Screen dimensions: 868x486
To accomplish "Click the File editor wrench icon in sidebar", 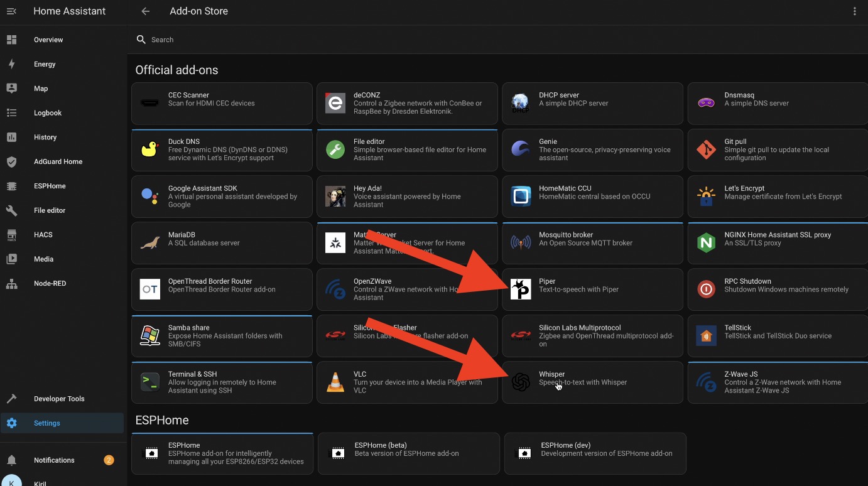I will point(11,210).
